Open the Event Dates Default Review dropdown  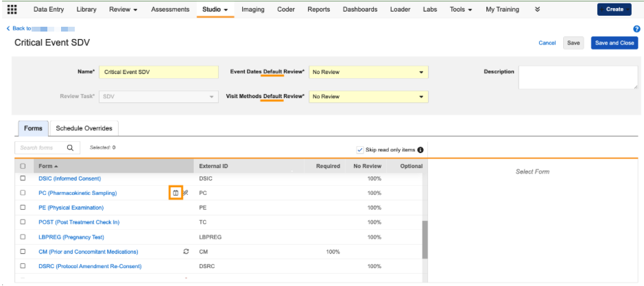[x=368, y=71]
